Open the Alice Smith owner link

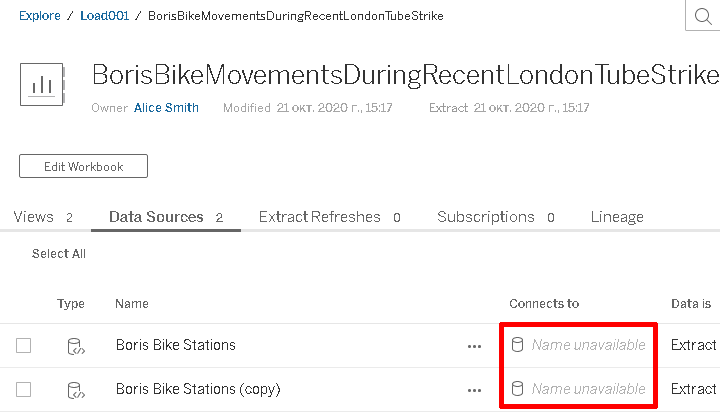(166, 107)
